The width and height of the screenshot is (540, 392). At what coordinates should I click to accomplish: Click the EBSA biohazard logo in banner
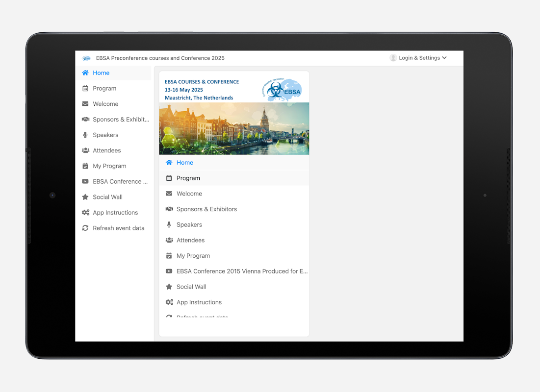(283, 90)
